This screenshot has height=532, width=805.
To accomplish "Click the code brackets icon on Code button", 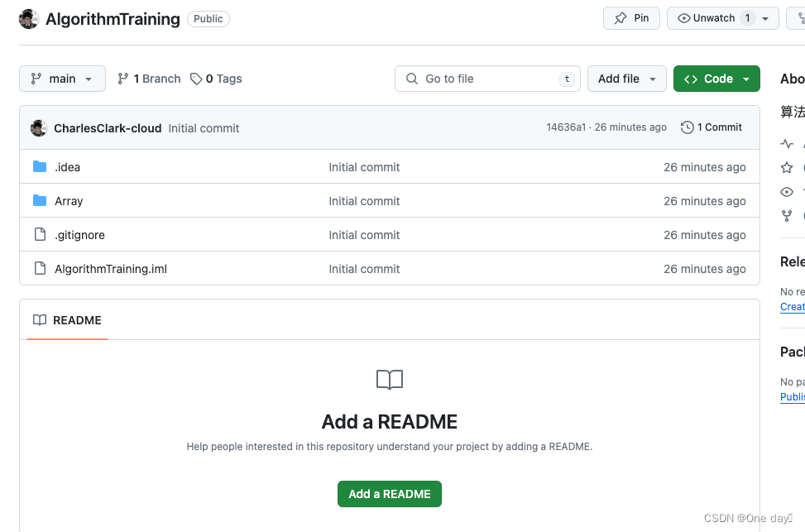I will tap(691, 79).
